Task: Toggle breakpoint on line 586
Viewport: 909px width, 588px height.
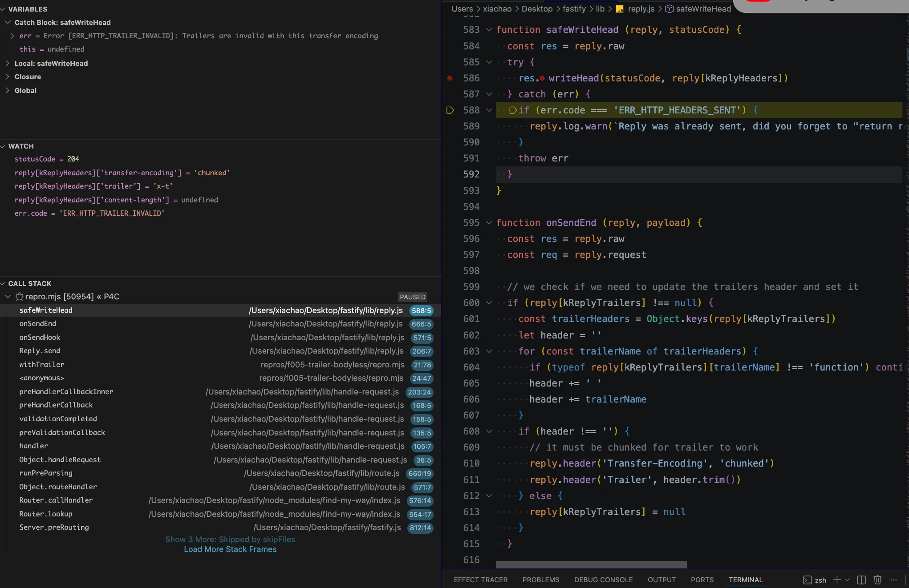Action: [450, 78]
